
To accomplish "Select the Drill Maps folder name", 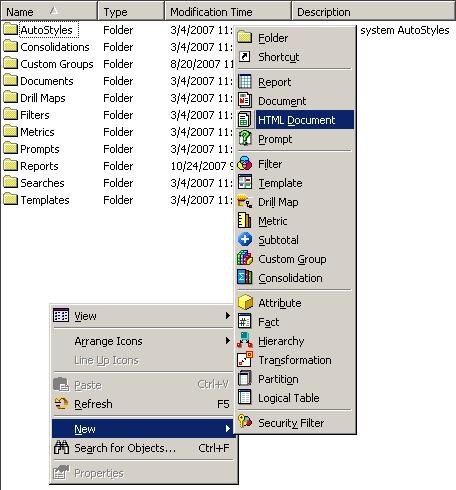I will click(43, 98).
